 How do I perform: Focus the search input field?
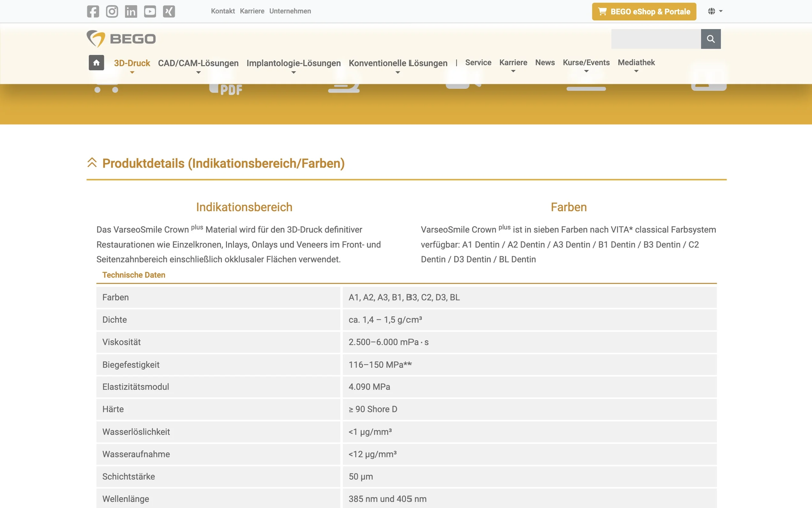(x=656, y=39)
